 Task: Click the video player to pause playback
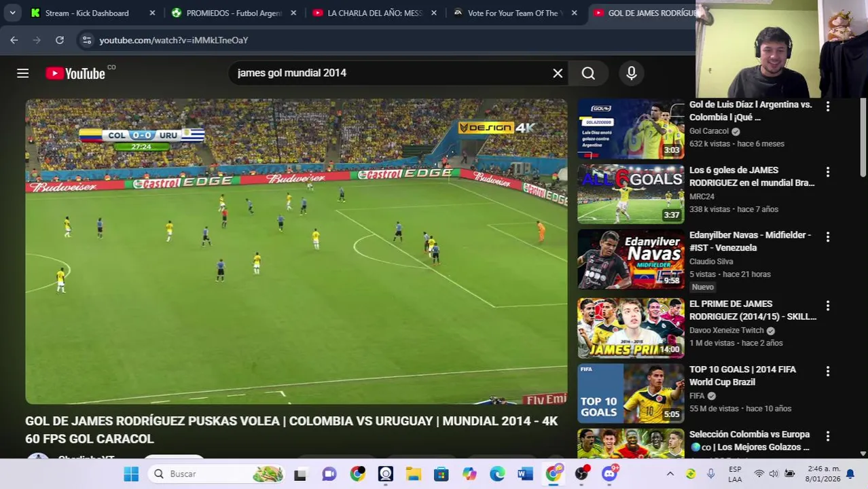coord(296,251)
